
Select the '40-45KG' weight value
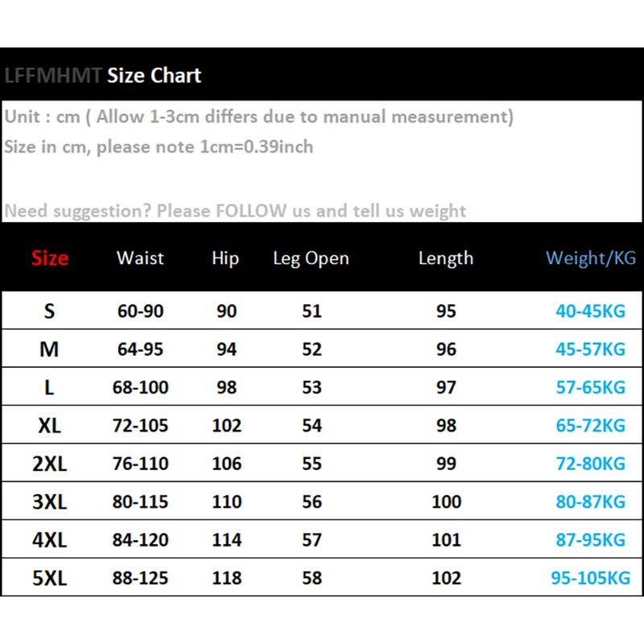(591, 312)
